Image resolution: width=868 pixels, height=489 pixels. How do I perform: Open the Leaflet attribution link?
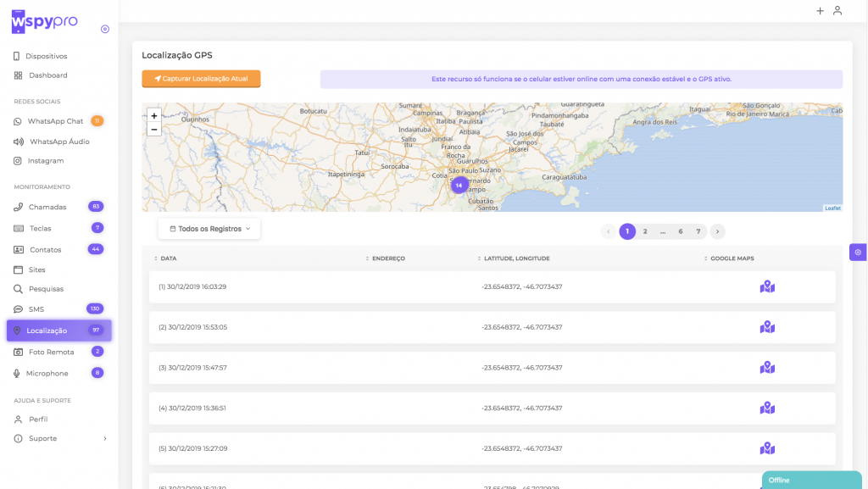tap(832, 208)
